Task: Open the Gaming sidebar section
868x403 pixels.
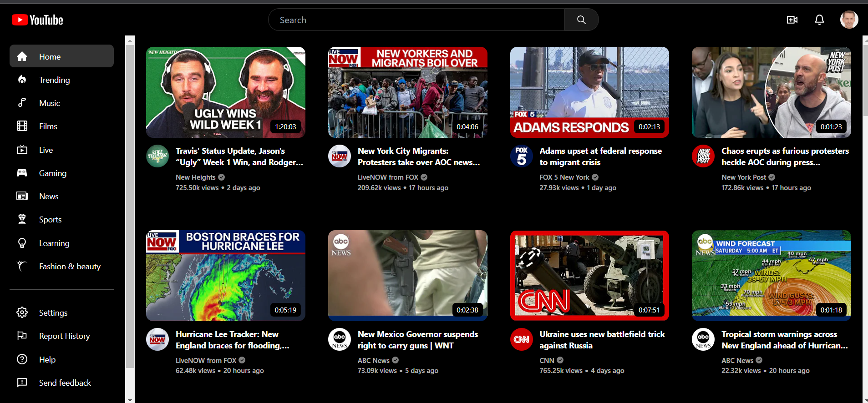Action: [x=52, y=173]
